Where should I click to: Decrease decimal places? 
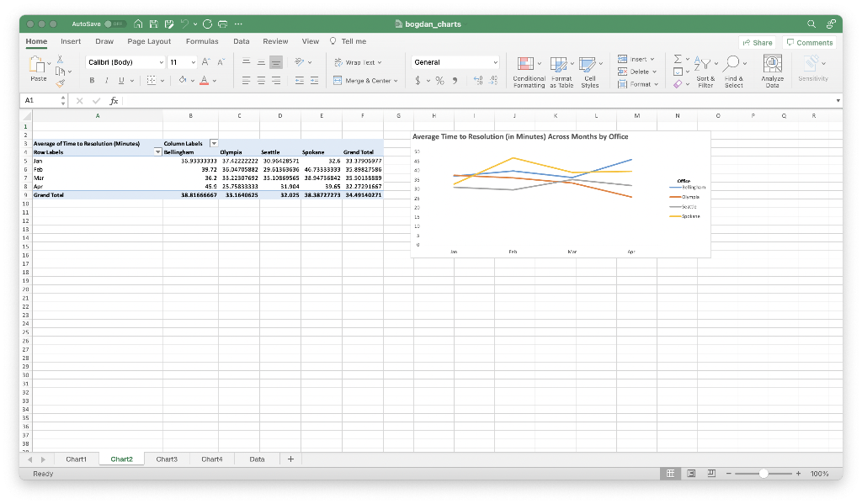tap(493, 81)
